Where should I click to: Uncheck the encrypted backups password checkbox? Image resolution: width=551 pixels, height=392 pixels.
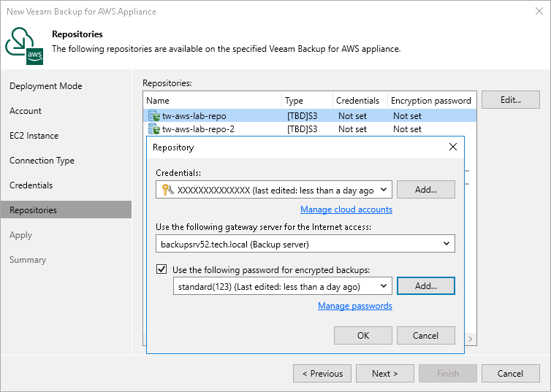pos(161,269)
